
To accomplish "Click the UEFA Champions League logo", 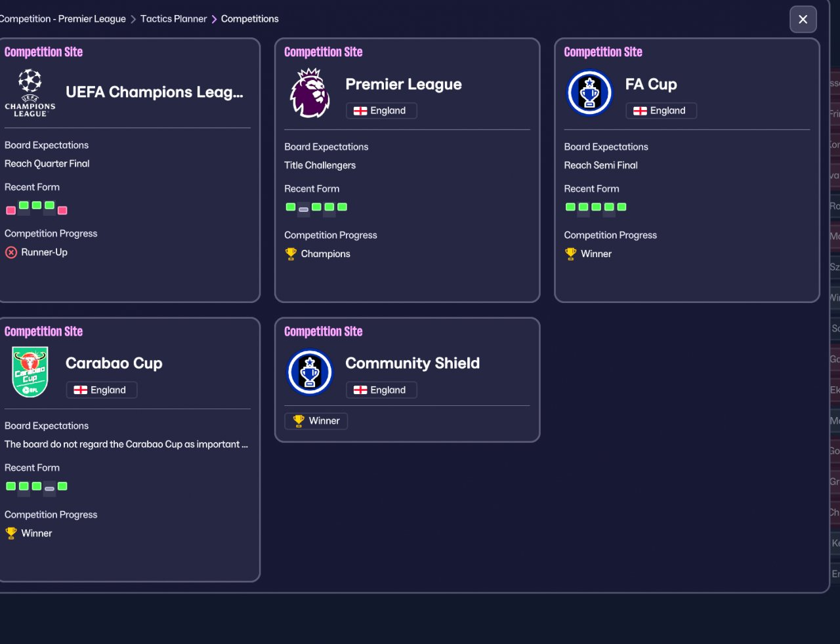I will click(30, 93).
